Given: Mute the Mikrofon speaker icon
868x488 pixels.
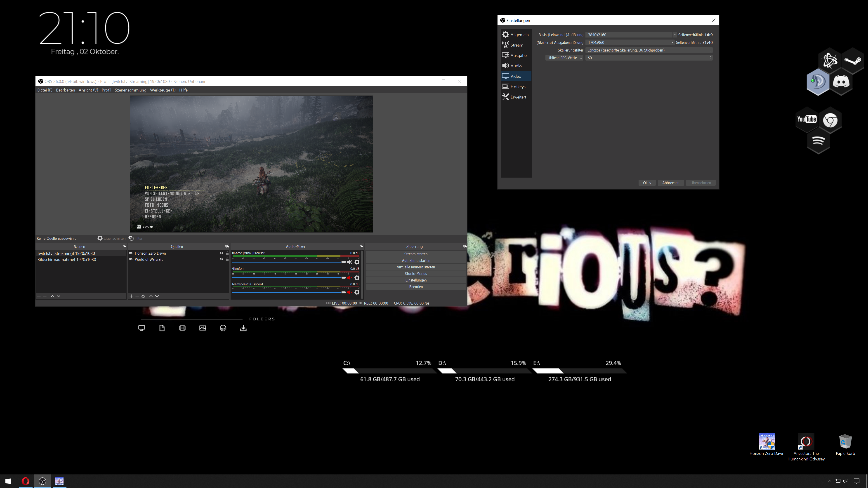Looking at the screenshot, I should pyautogui.click(x=349, y=277).
